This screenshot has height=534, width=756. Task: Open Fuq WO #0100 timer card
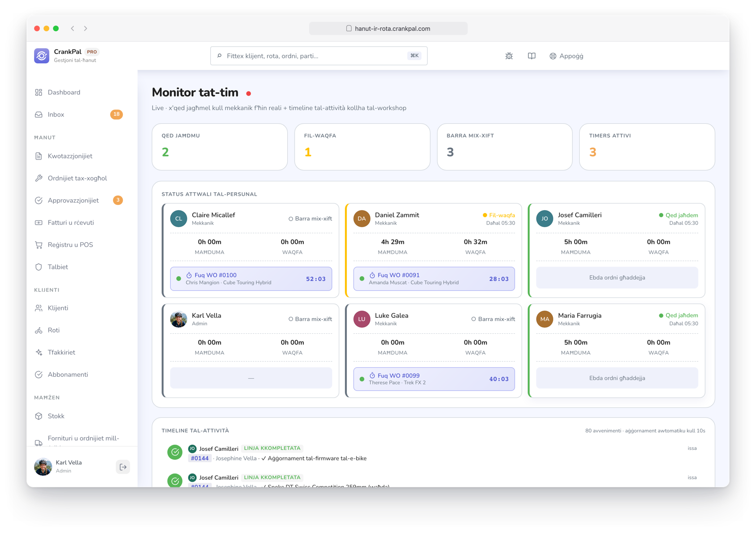coord(251,279)
